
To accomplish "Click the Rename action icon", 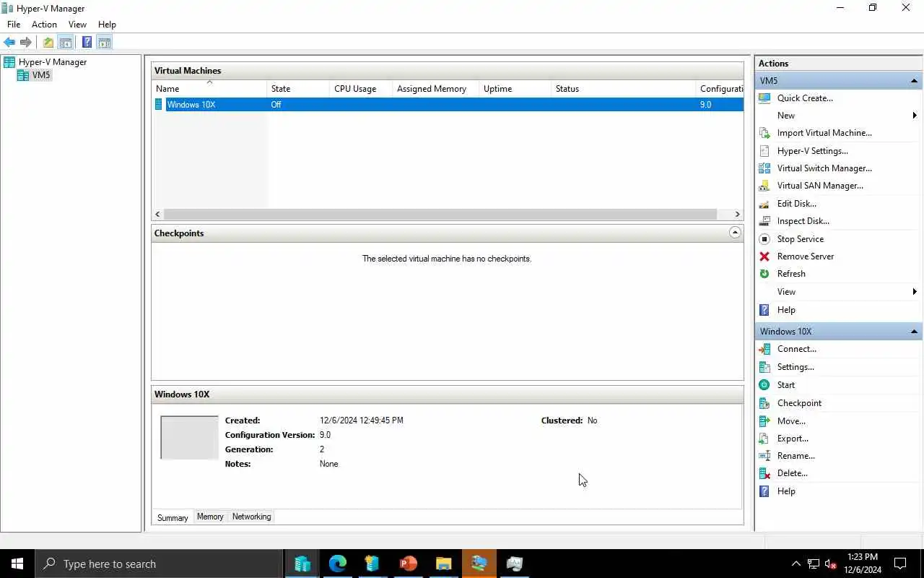I will tap(764, 456).
